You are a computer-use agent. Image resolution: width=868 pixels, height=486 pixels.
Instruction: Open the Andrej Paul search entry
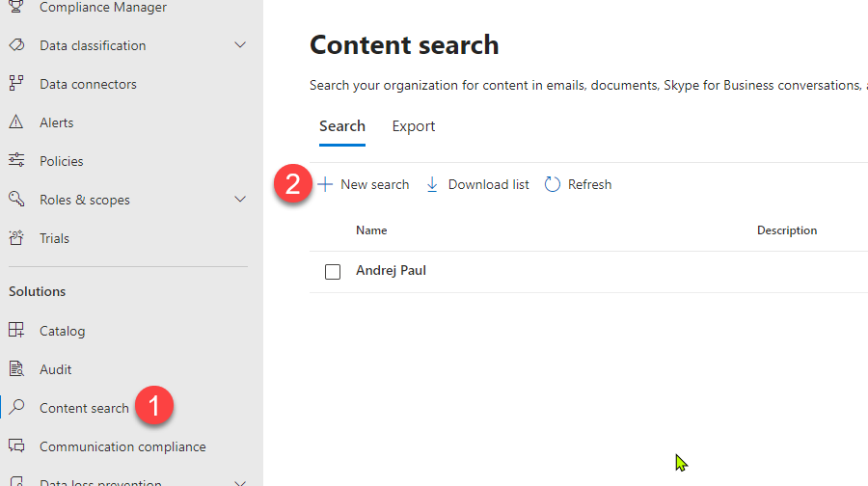point(391,271)
